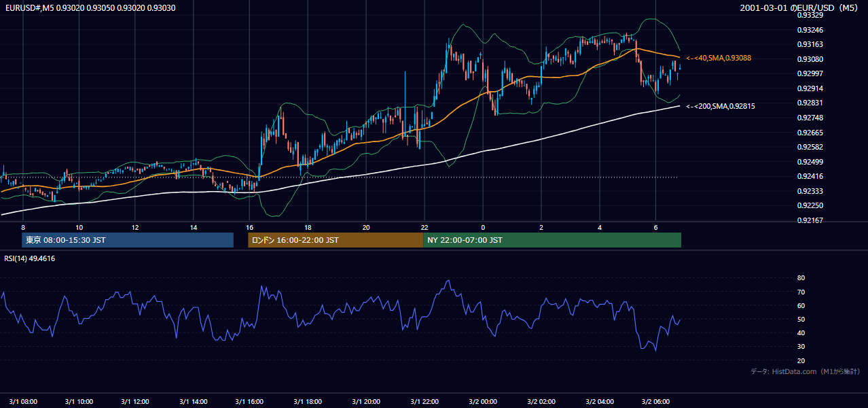Screen dimensions: 868x408
Task: Click the RSI 20 level label
Action: click(x=801, y=360)
